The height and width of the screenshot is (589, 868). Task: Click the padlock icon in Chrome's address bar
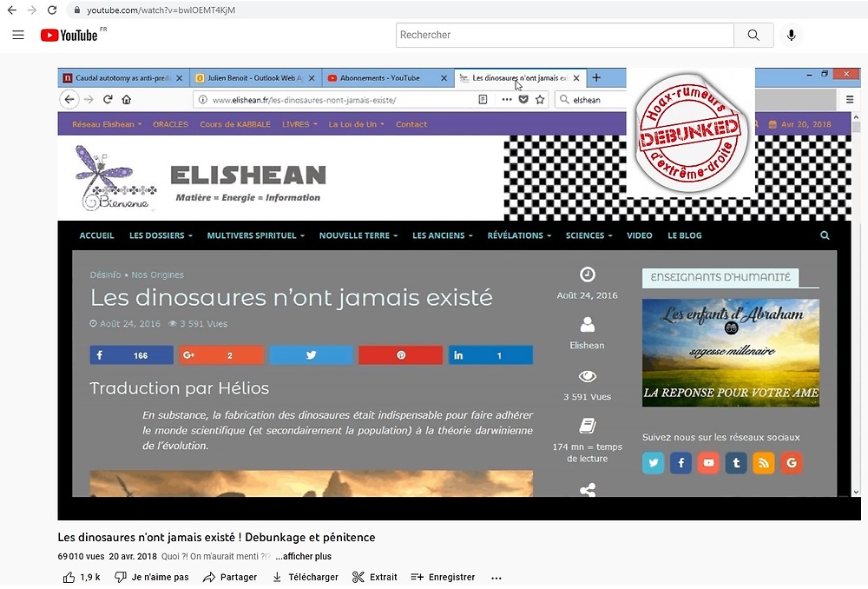coord(77,10)
